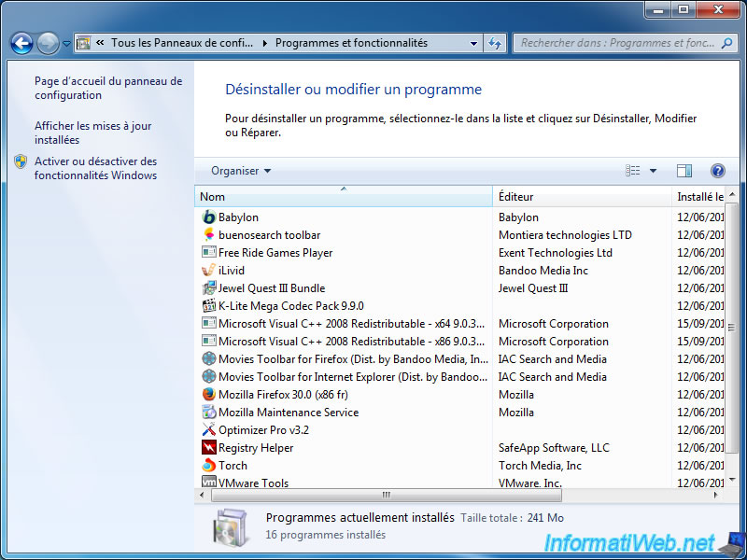
Task: Click the vertical scrollbar thumb
Action: point(731,329)
